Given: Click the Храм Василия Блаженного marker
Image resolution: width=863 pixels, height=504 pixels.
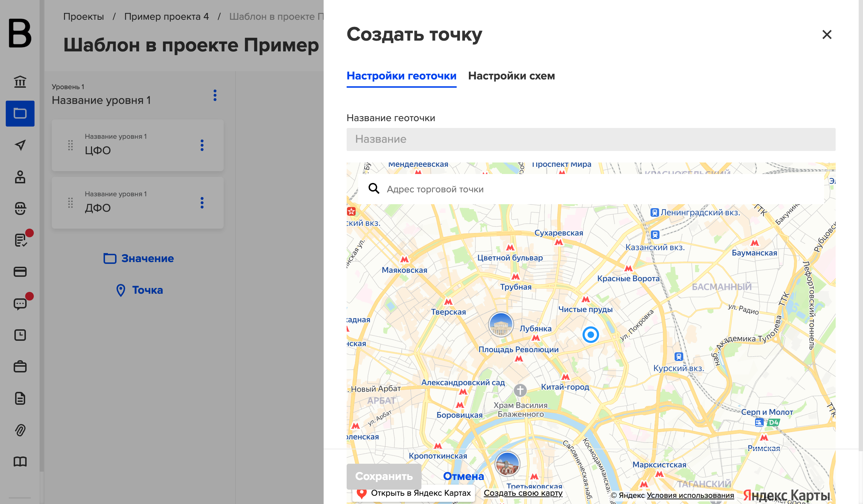Looking at the screenshot, I should coord(520,390).
